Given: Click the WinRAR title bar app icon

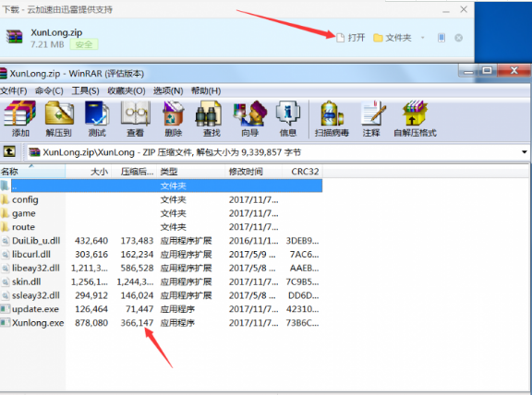Looking at the screenshot, I should pyautogui.click(x=3, y=73).
